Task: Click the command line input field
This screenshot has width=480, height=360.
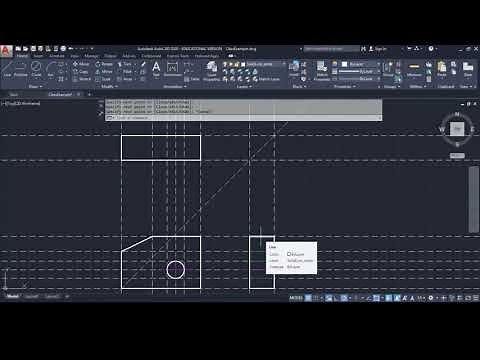Action: (243, 118)
